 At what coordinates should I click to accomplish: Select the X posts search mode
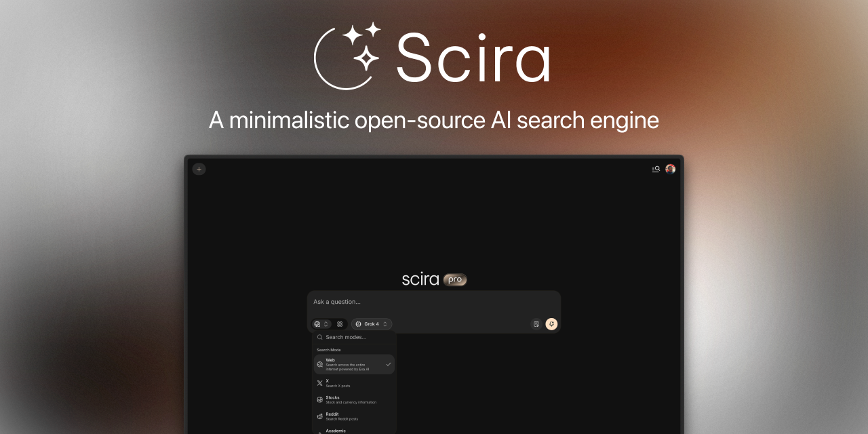click(354, 383)
